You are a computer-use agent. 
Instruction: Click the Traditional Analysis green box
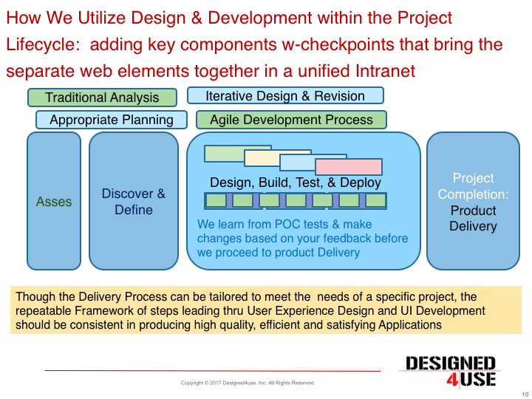tap(102, 98)
